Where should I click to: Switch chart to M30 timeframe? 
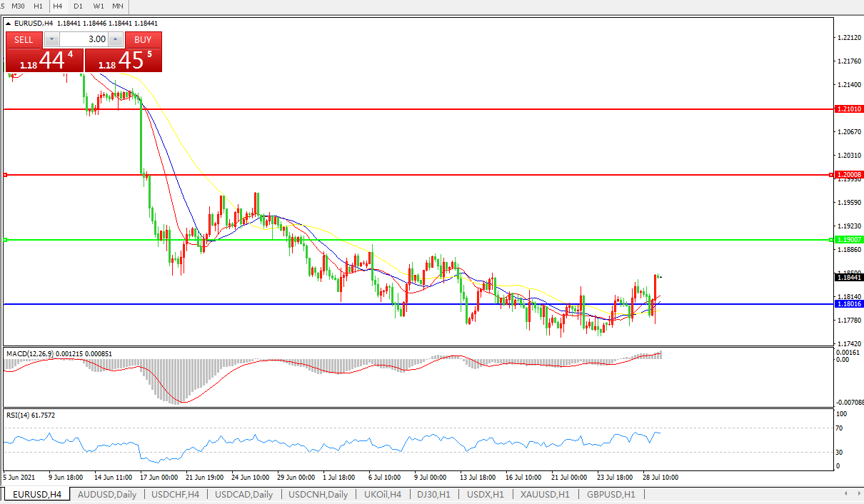18,6
